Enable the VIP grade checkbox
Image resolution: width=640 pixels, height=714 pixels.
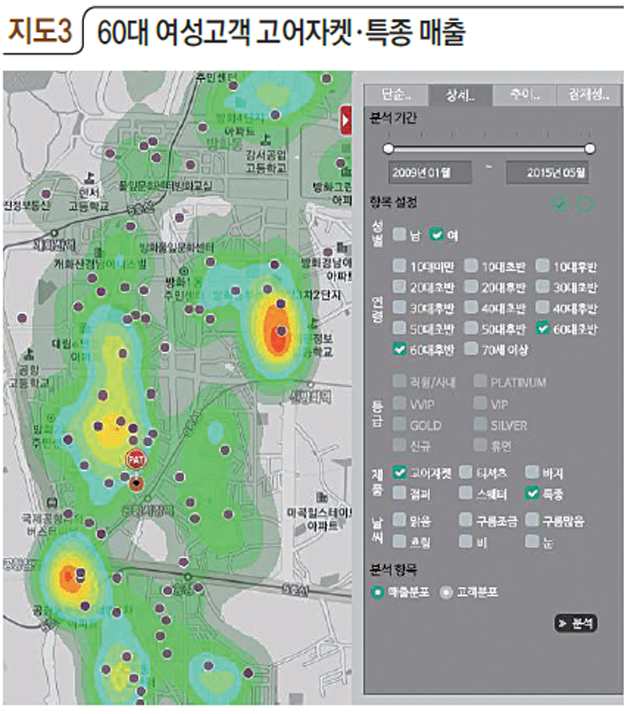tap(480, 403)
